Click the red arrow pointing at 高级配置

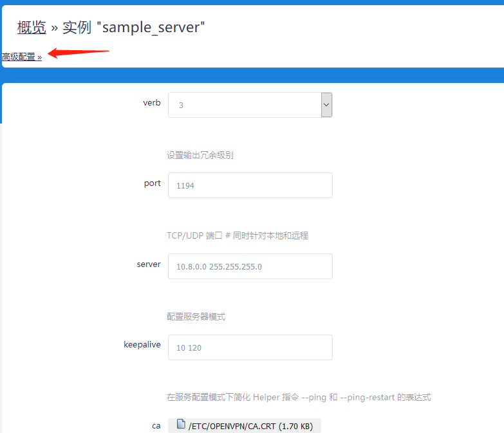pos(79,53)
